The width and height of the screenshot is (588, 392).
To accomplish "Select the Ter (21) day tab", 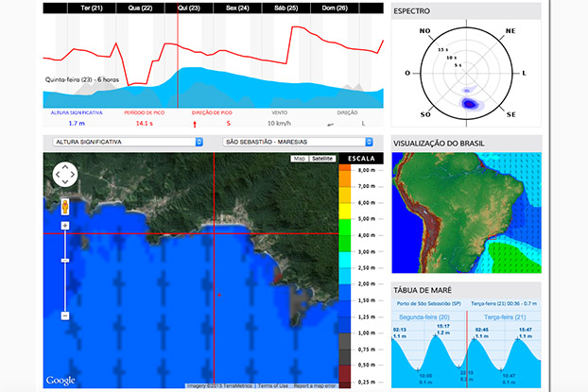I will 92,8.
